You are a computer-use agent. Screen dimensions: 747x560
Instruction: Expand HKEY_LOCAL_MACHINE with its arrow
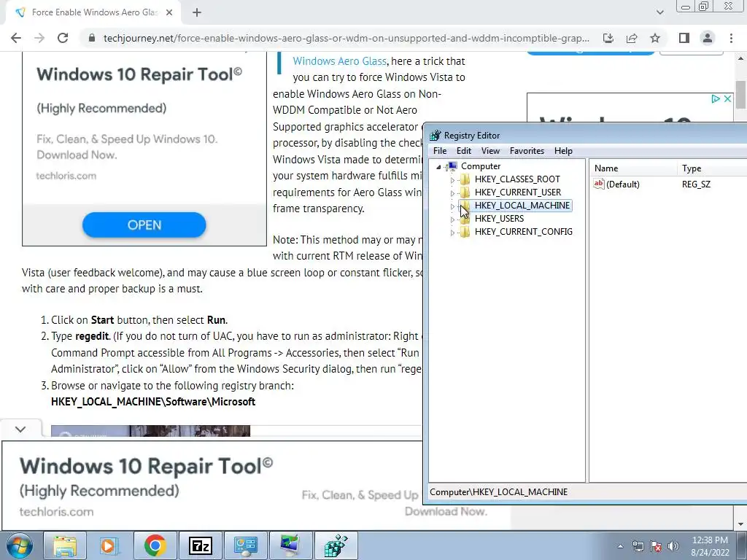[452, 206]
